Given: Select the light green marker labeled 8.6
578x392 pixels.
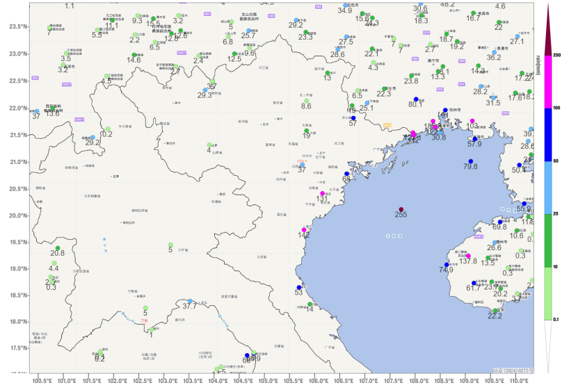Looking at the screenshot, I should click(x=307, y=101).
